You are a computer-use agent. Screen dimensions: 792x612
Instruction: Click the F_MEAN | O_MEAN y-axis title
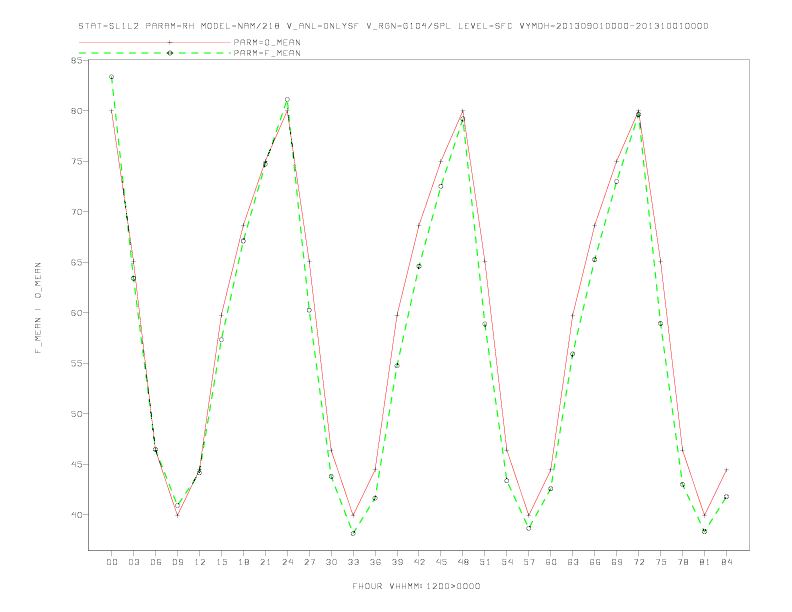(38, 308)
